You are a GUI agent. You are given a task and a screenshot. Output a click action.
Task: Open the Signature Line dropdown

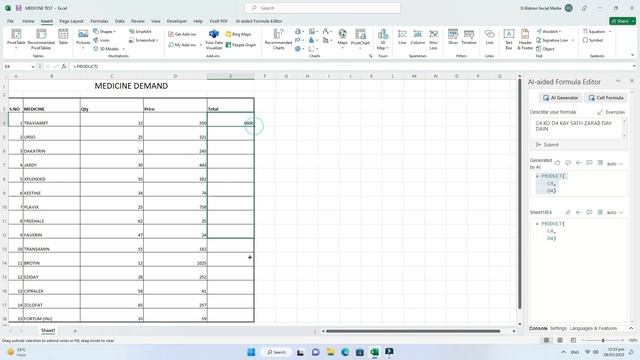(555, 40)
